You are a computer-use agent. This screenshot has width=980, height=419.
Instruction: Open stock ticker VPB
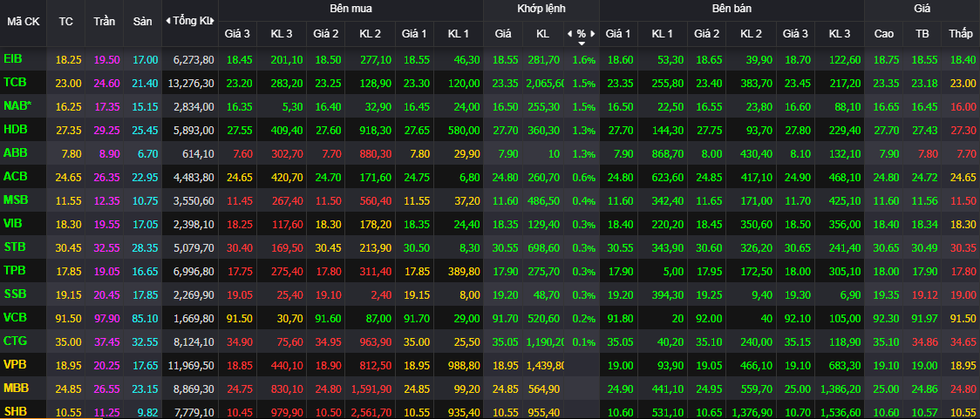coord(14,364)
